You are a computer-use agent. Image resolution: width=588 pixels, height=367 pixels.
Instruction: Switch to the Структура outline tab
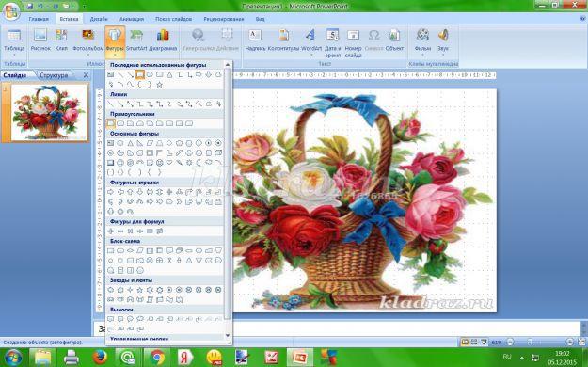[x=54, y=75]
